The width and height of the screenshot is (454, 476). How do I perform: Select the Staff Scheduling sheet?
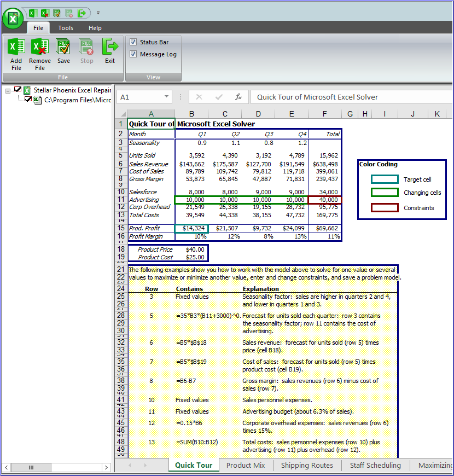pyautogui.click(x=375, y=465)
